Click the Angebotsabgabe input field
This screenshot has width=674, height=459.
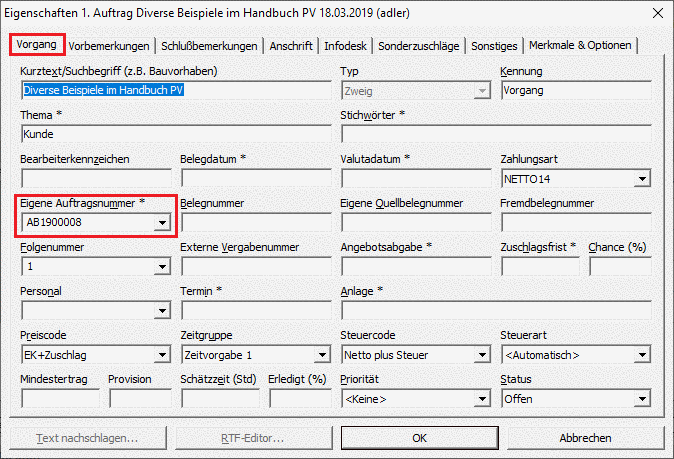416,266
